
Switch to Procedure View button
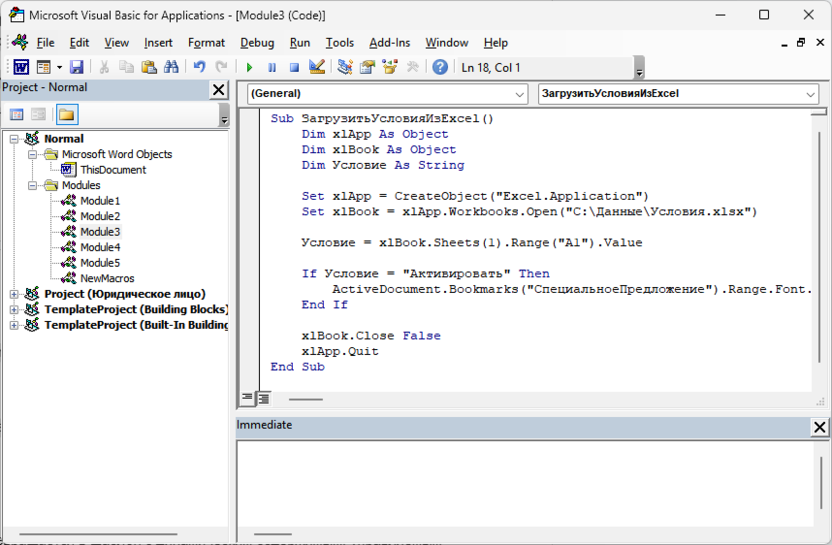(247, 398)
